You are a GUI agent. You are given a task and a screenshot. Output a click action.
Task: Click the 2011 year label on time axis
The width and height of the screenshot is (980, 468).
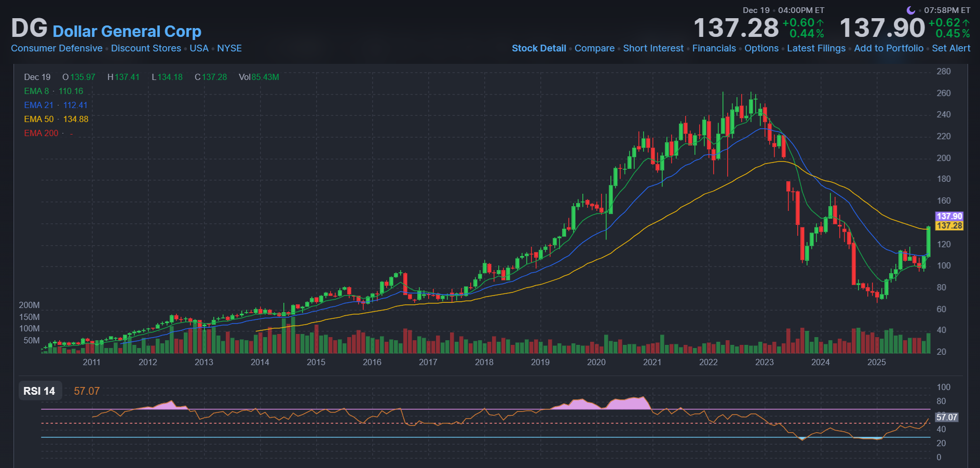[x=91, y=362]
